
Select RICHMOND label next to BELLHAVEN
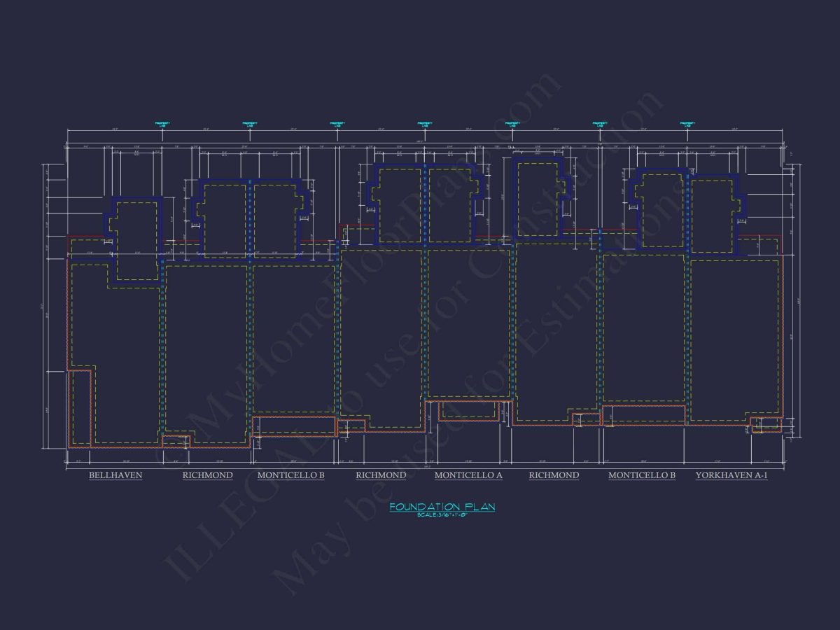pyautogui.click(x=207, y=475)
